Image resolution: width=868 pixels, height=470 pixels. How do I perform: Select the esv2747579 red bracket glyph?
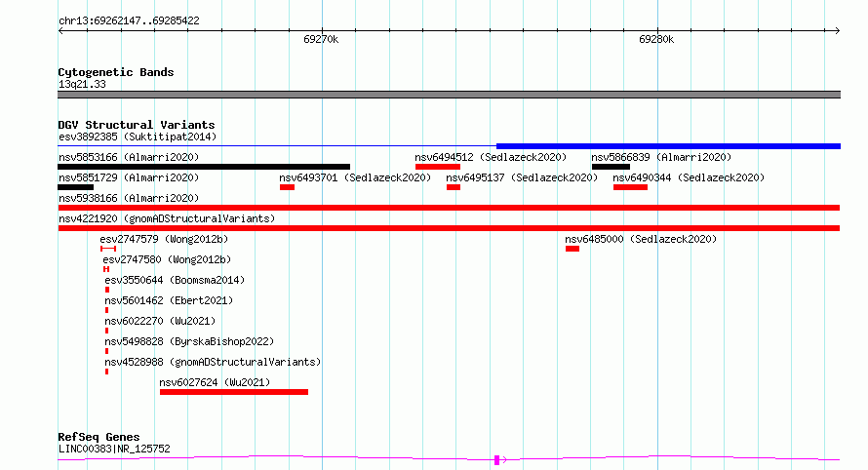108,249
